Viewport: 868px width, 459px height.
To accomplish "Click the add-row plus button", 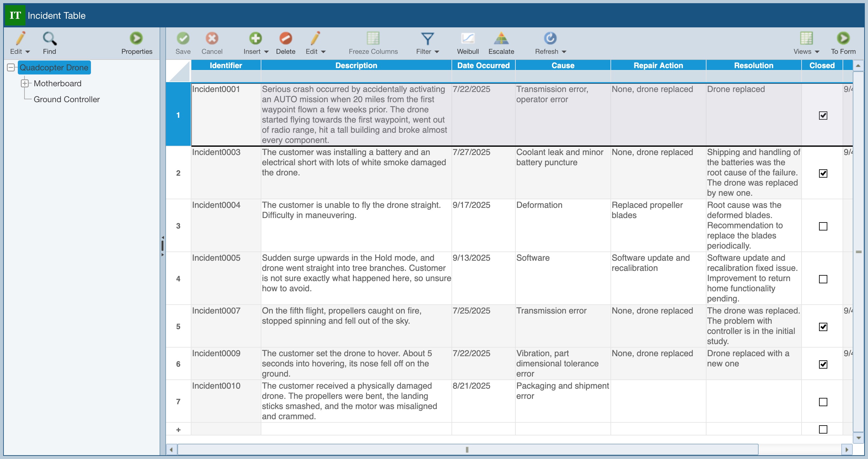I will coord(178,430).
